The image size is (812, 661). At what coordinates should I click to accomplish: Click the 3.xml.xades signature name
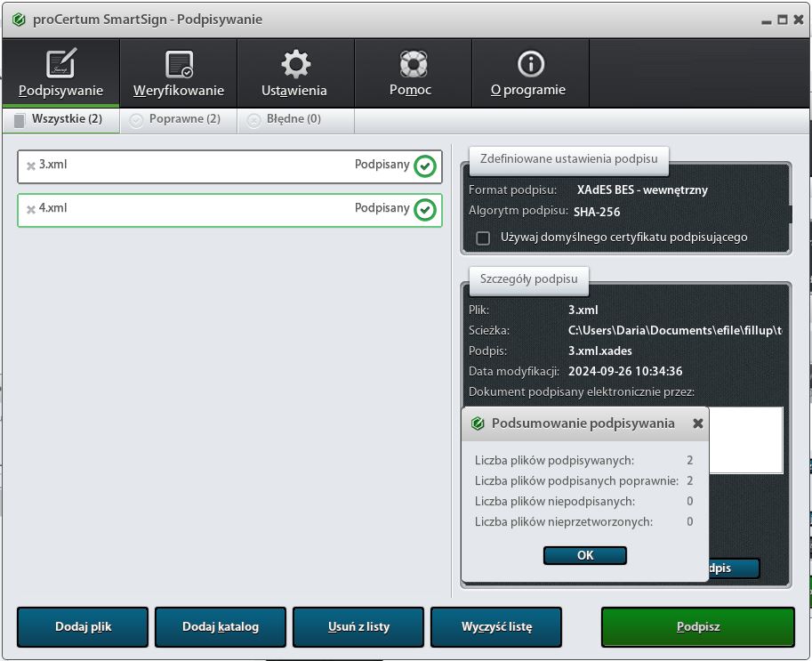[x=600, y=351]
